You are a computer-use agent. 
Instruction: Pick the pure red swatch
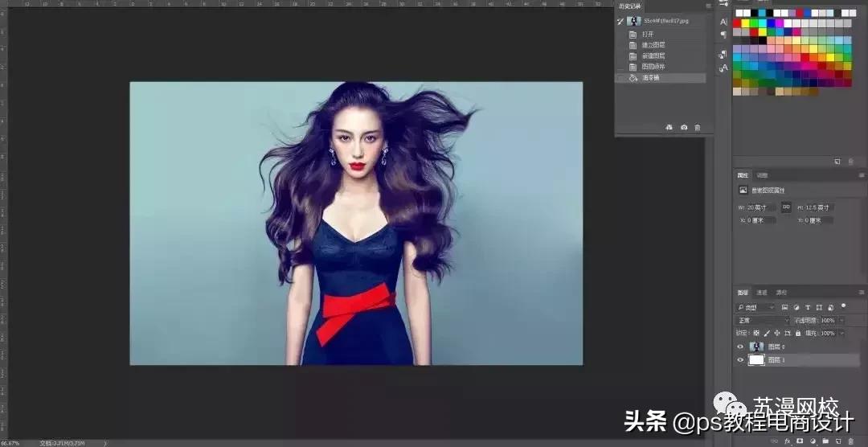(737, 23)
